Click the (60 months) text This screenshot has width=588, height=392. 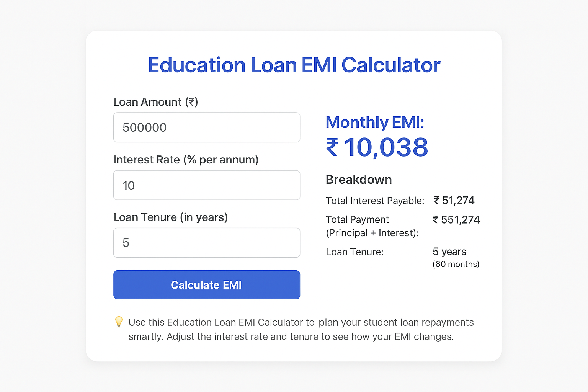(x=456, y=264)
